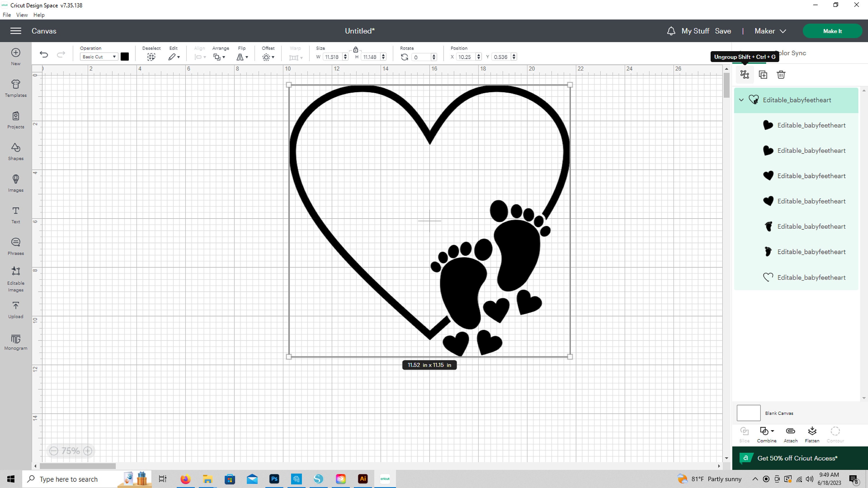Zoom in with the plus button

coord(88,451)
